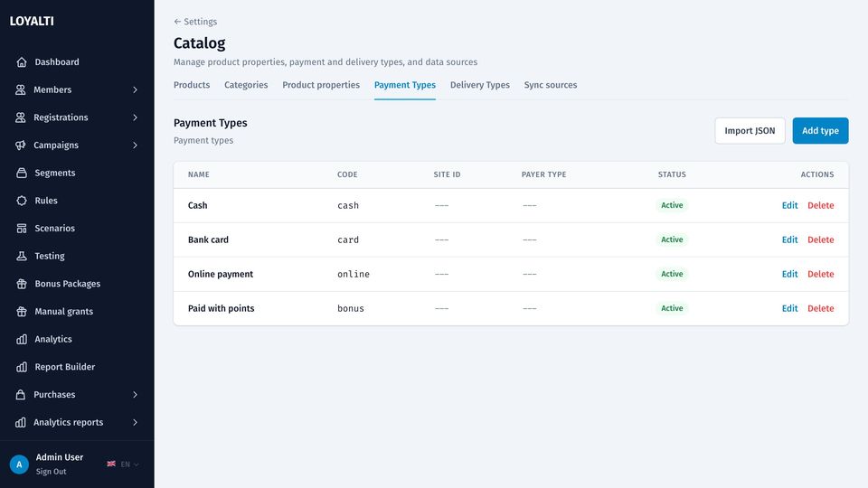The width and height of the screenshot is (868, 488).
Task: Click the Members people icon
Action: click(21, 89)
